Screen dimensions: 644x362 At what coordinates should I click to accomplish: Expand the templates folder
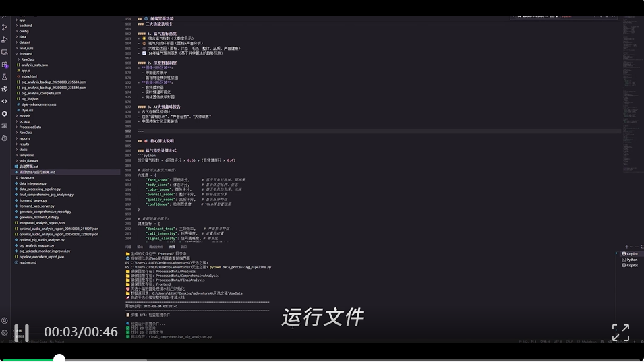point(26,155)
